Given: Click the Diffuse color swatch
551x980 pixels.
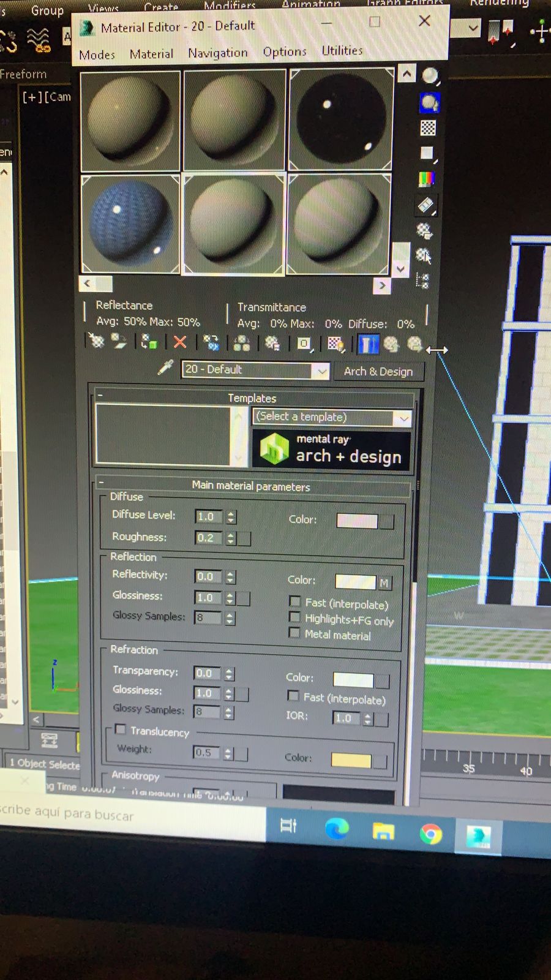Looking at the screenshot, I should click(x=357, y=521).
